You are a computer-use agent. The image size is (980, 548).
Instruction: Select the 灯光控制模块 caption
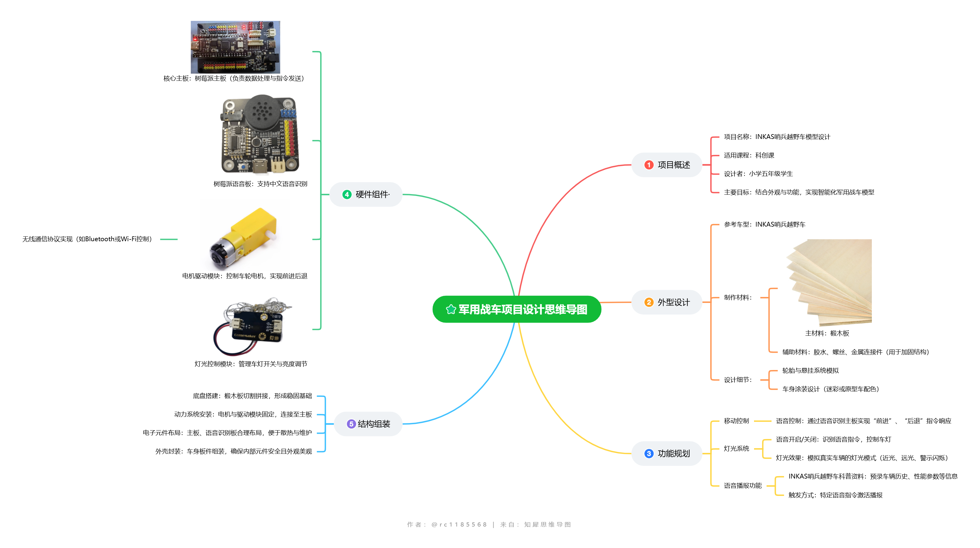[x=251, y=364]
